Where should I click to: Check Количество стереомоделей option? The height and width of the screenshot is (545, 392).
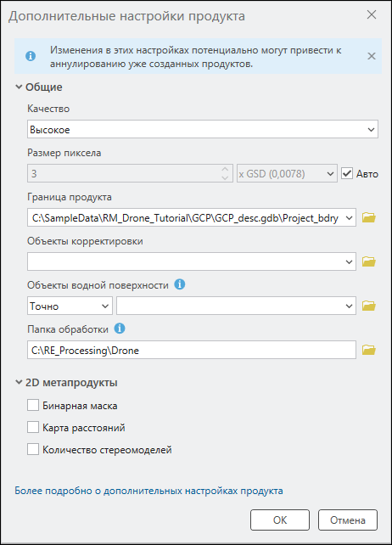pos(33,449)
